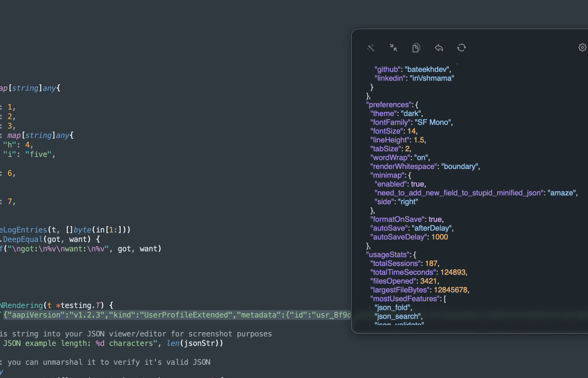588x378 pixels.
Task: Toggle the formatOnSave boolean value
Action: click(436, 219)
